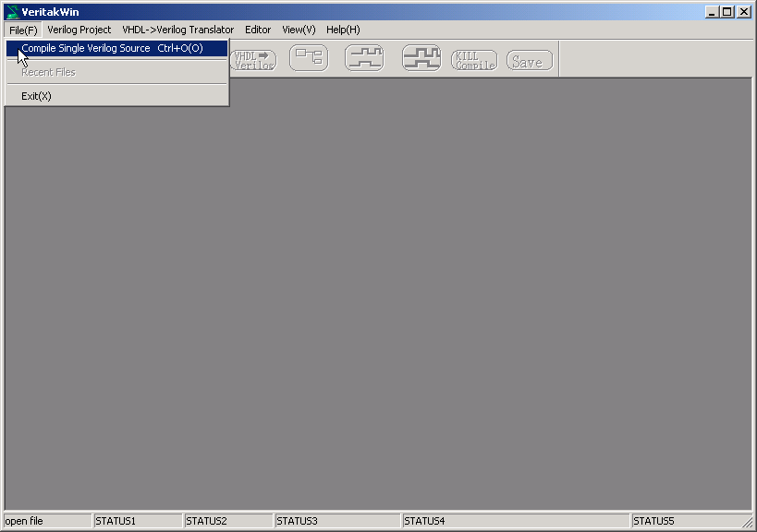
Task: Open the Editor menu
Action: [x=258, y=30]
